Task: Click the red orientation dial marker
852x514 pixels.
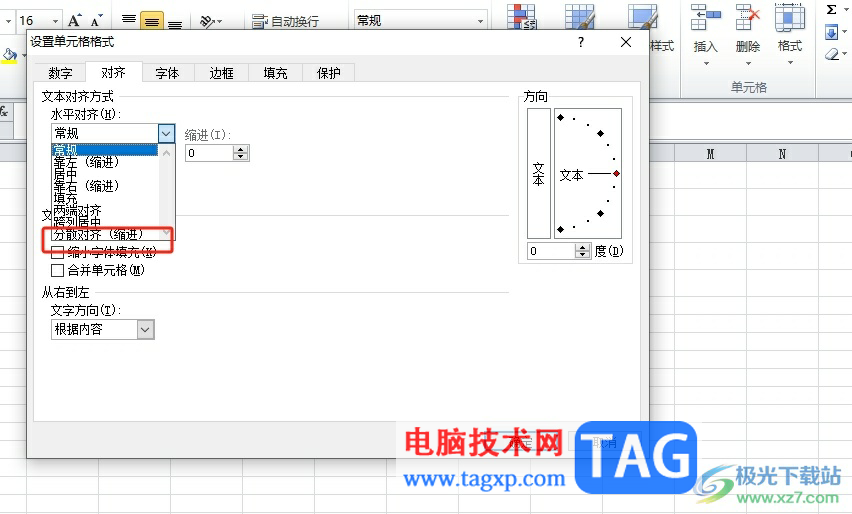Action: pos(616,173)
